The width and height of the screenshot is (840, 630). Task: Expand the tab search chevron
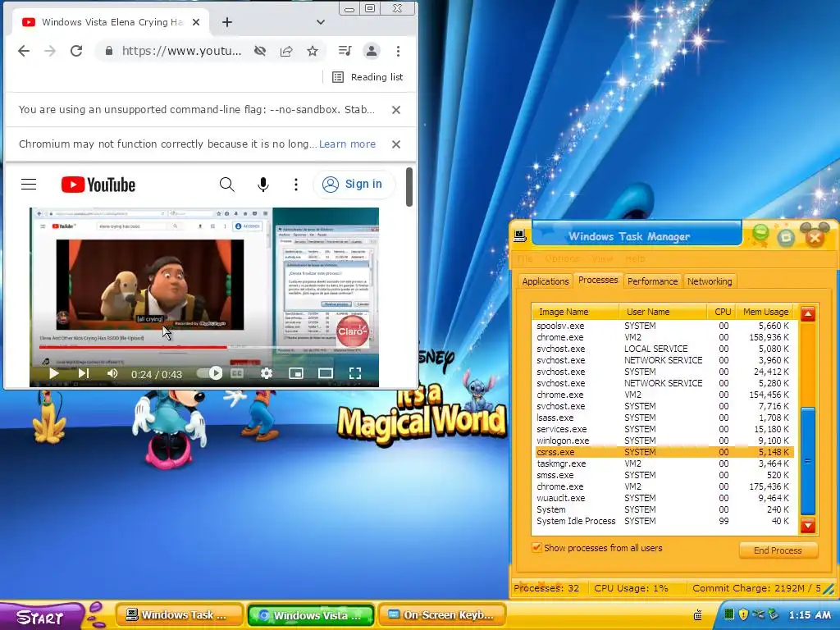[x=321, y=22]
